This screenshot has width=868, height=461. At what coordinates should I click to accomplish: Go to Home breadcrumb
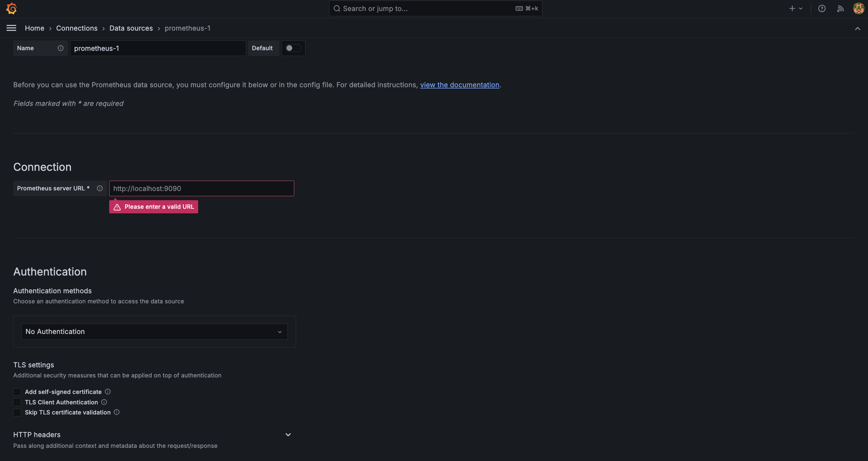coord(34,28)
